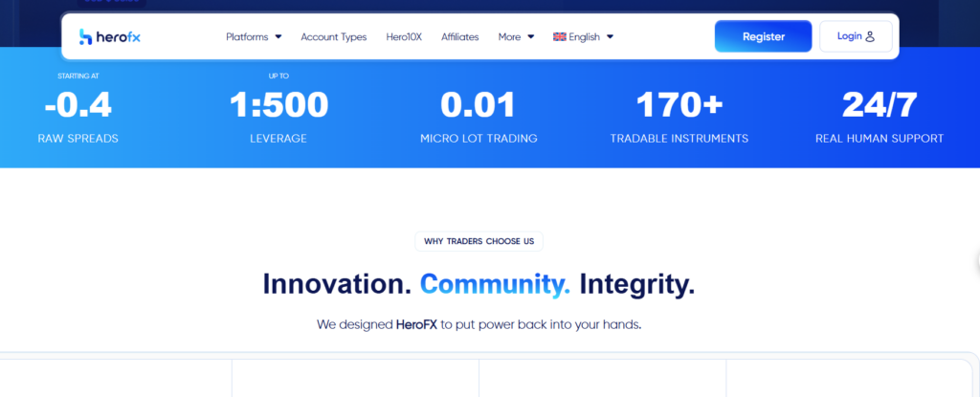Click the More menu label

click(509, 37)
